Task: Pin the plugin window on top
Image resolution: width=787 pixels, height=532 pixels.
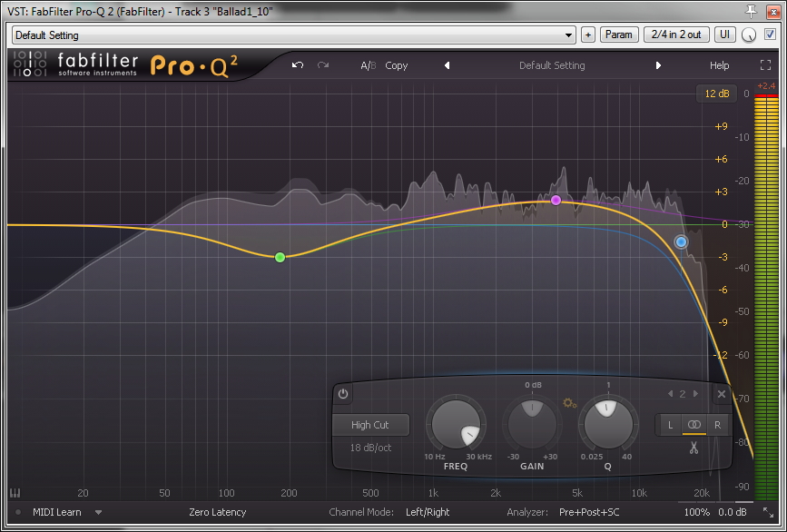Action: 752,11
